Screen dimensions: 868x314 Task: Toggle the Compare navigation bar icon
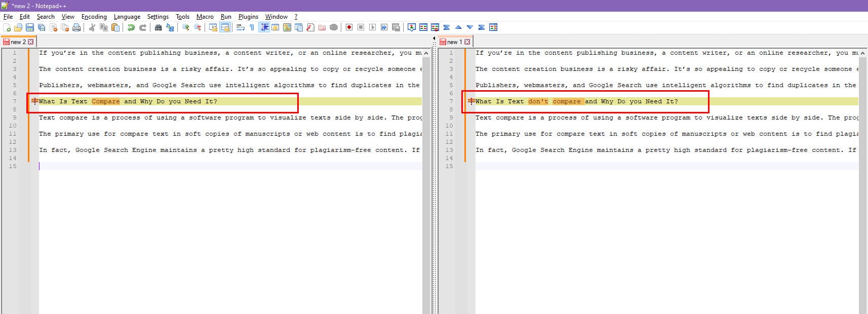493,27
